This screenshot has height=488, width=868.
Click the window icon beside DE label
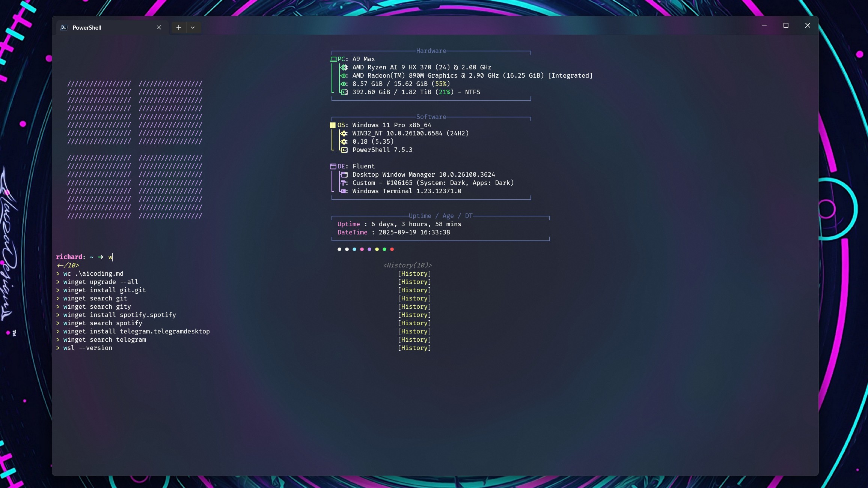pos(333,167)
